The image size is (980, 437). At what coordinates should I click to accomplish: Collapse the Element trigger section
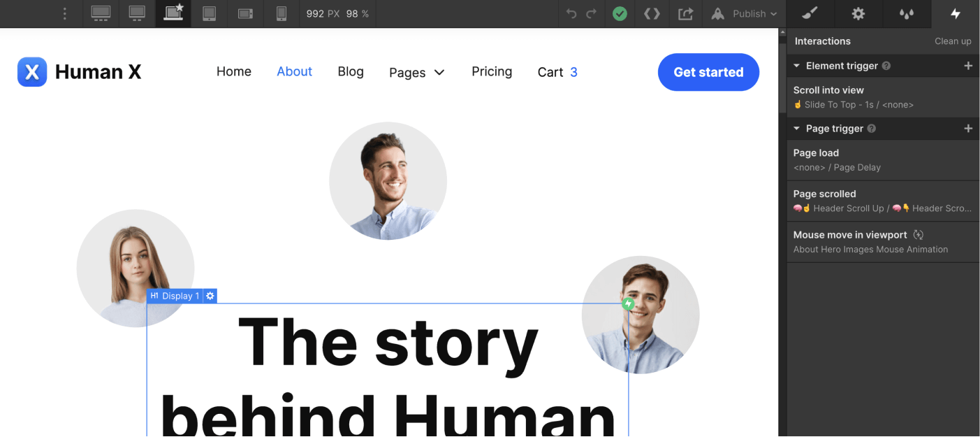point(796,65)
